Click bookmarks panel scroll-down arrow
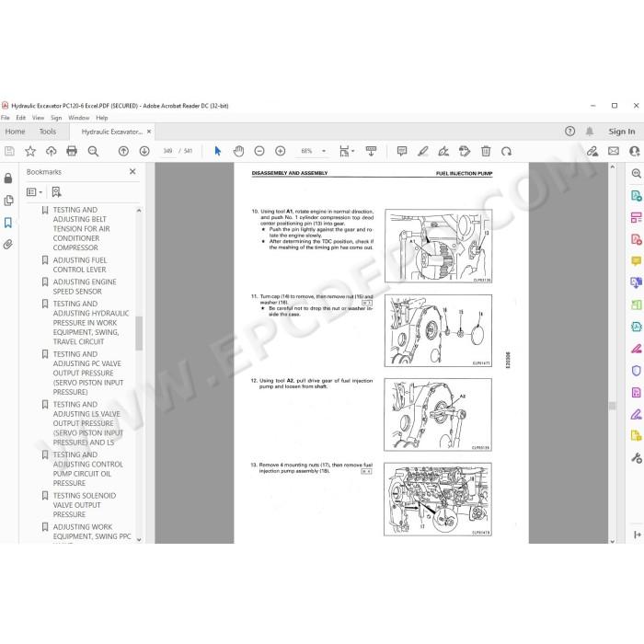The image size is (644, 644). [x=139, y=540]
